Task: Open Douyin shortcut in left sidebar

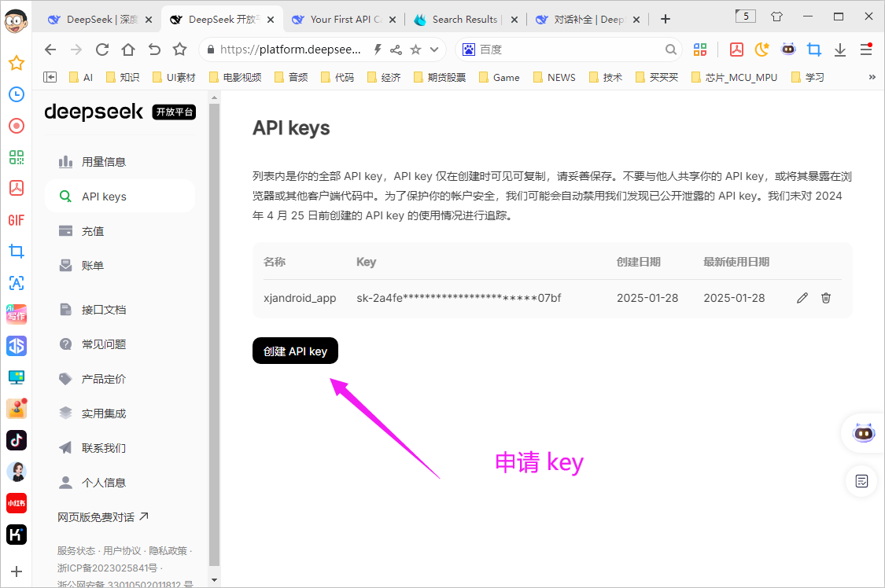Action: click(x=17, y=440)
